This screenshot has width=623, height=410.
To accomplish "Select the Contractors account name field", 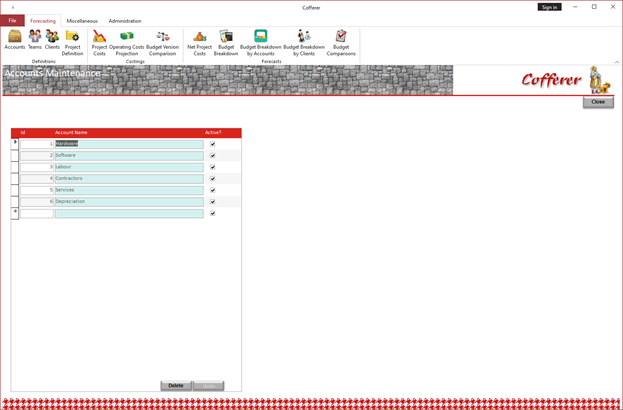I will [129, 179].
